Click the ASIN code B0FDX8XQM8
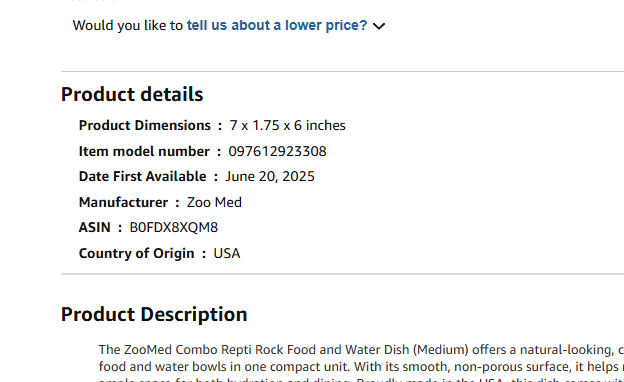The width and height of the screenshot is (624, 382). [x=174, y=228]
